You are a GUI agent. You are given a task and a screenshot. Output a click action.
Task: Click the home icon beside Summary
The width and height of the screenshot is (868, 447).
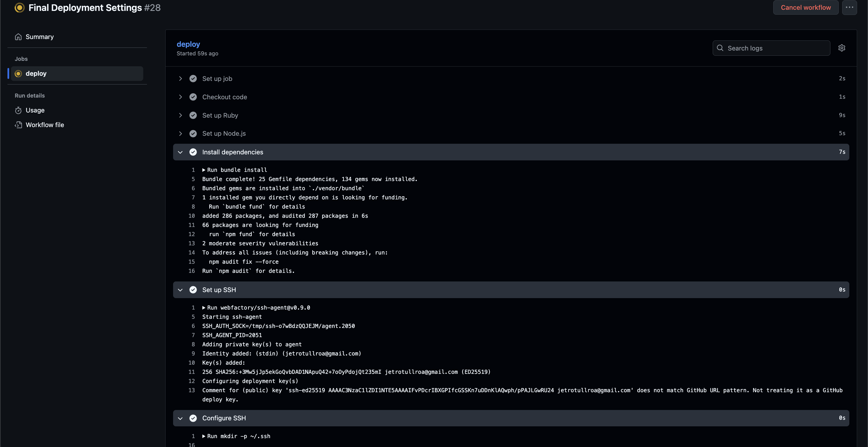tap(18, 37)
